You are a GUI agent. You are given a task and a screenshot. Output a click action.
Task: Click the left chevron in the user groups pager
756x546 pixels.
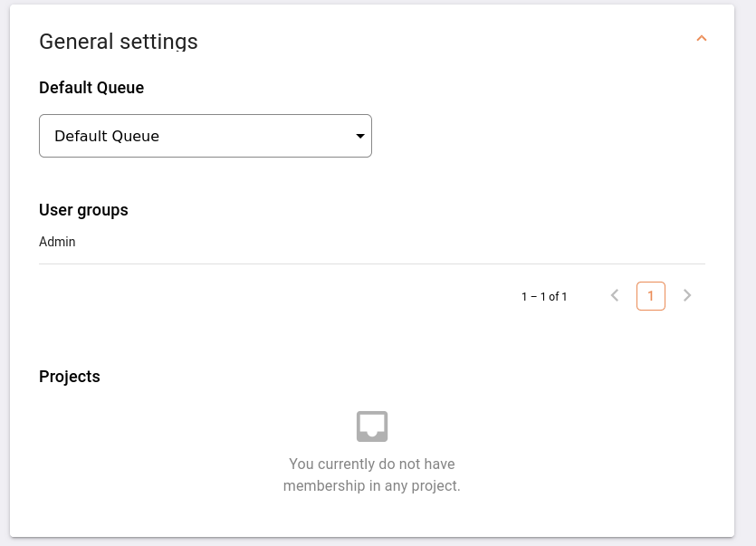point(614,295)
